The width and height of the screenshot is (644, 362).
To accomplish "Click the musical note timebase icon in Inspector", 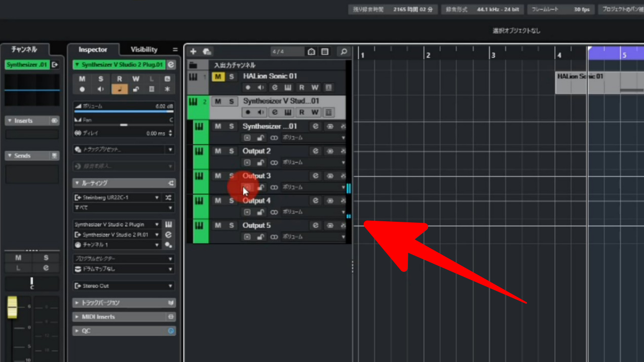I will tap(120, 89).
